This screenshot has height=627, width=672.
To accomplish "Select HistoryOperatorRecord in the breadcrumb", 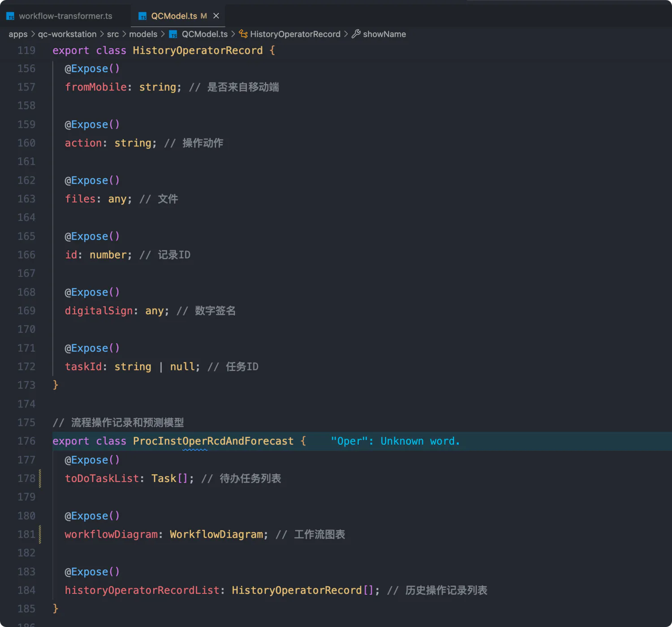I will tap(295, 34).
